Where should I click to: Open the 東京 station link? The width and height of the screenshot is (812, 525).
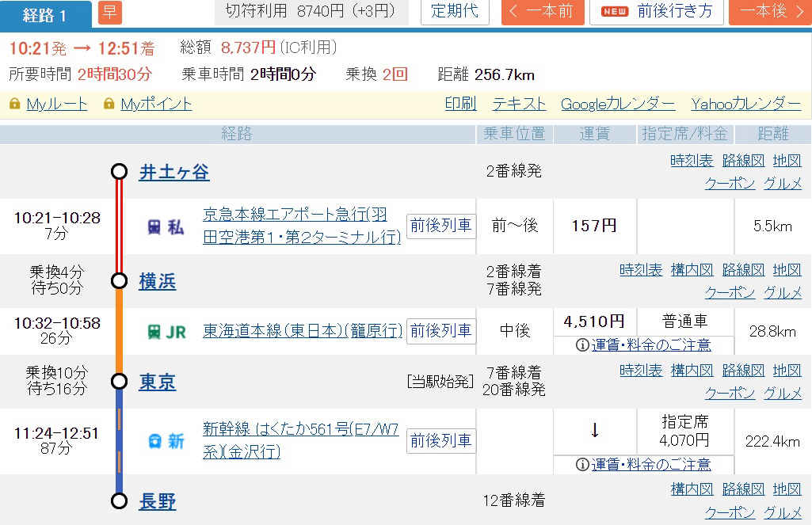pos(158,382)
